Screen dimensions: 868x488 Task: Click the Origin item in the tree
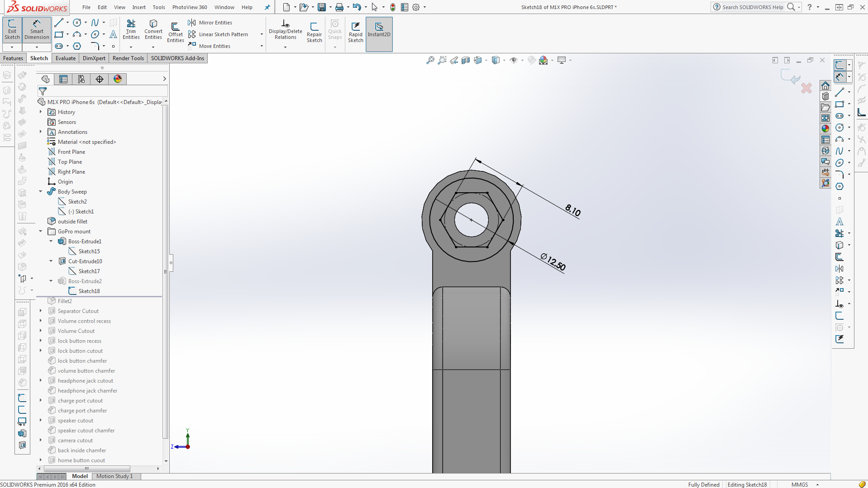[x=65, y=182]
